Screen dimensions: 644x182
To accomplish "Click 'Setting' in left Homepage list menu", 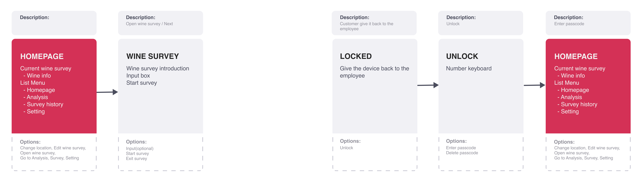I will point(36,111).
